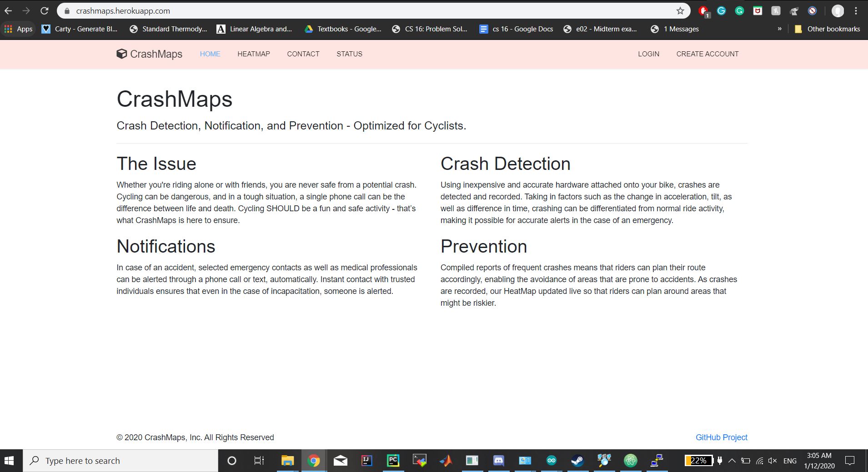Open the Textbooks - Google... bookmark
This screenshot has width=868, height=472.
343,29
